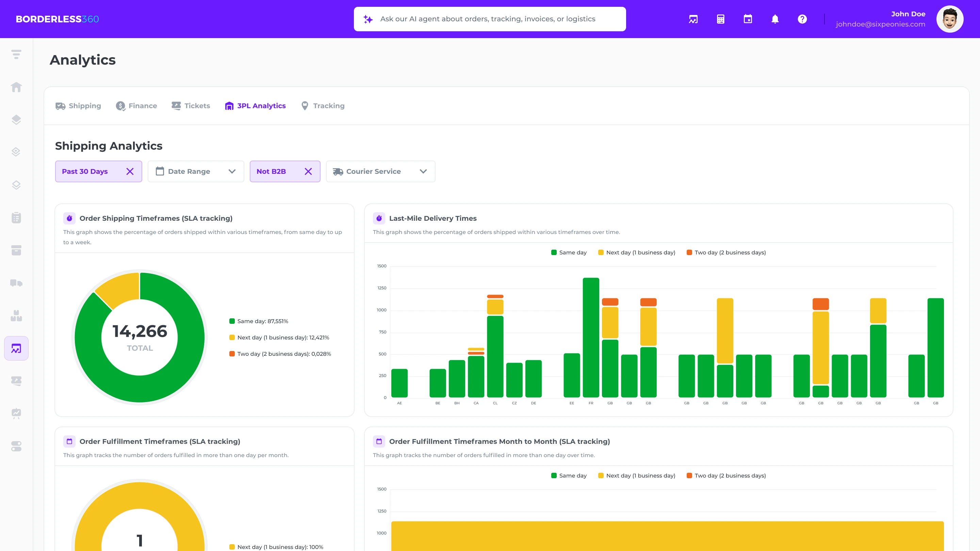Click the calculator icon in header

(721, 19)
